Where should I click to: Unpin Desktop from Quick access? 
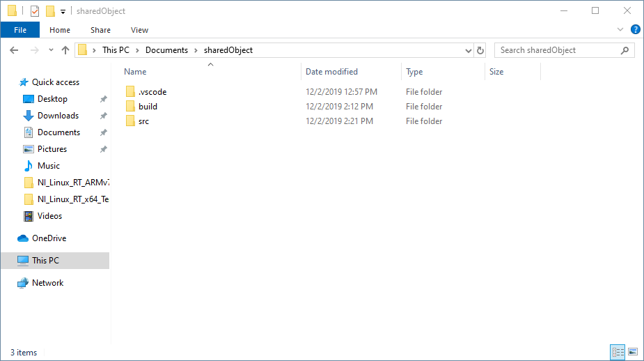click(x=103, y=99)
